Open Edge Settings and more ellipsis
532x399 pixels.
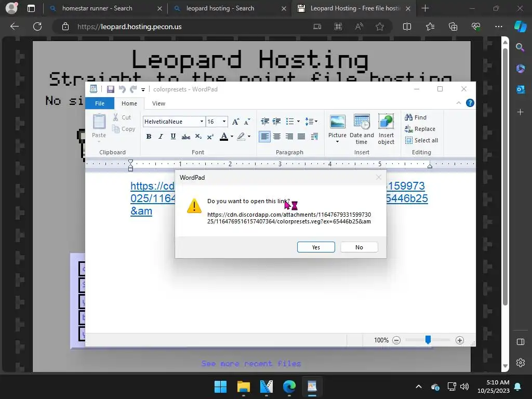tap(498, 26)
